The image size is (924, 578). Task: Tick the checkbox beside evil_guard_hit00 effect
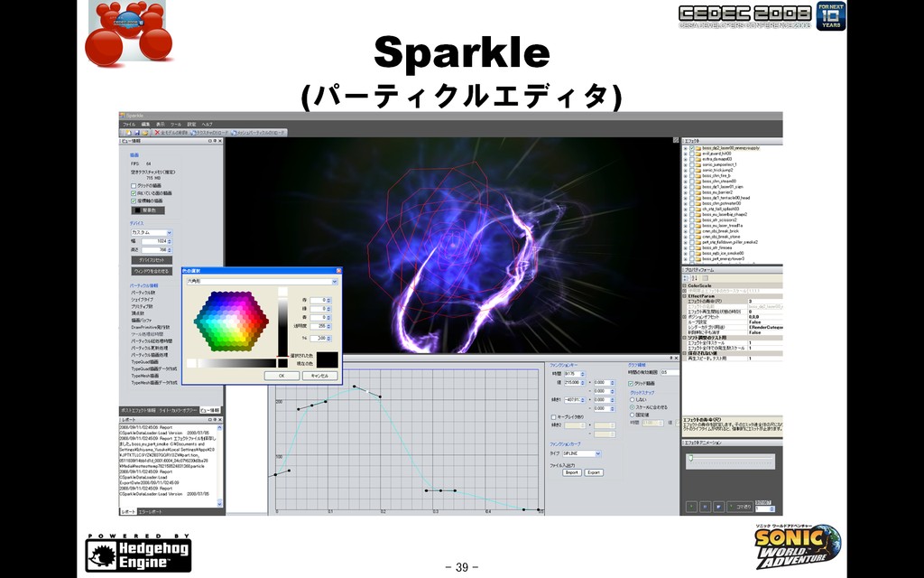coord(692,154)
